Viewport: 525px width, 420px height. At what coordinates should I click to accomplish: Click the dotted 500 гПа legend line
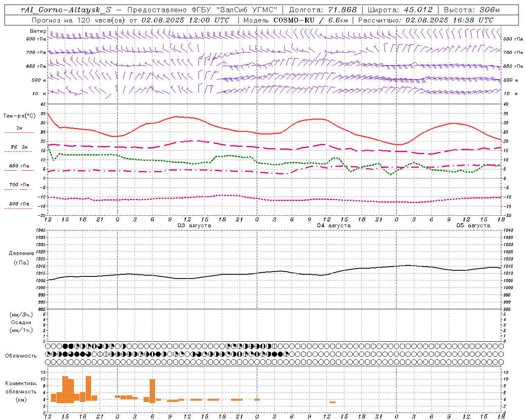click(x=18, y=209)
